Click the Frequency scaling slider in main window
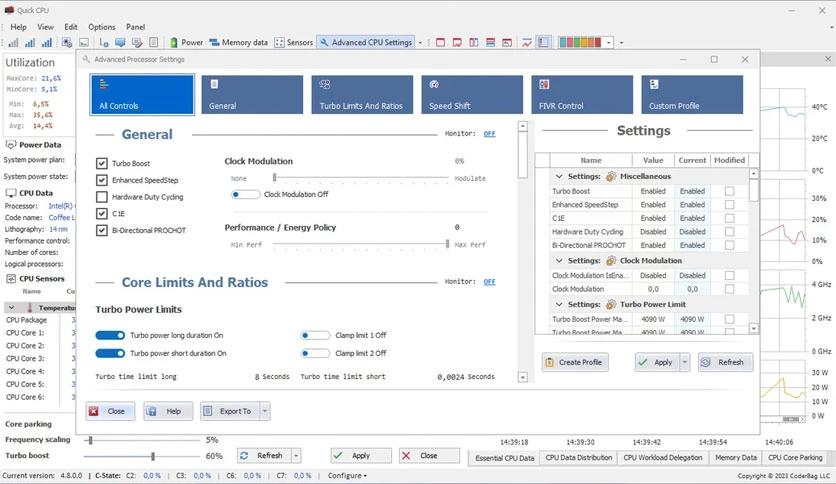 (91, 440)
